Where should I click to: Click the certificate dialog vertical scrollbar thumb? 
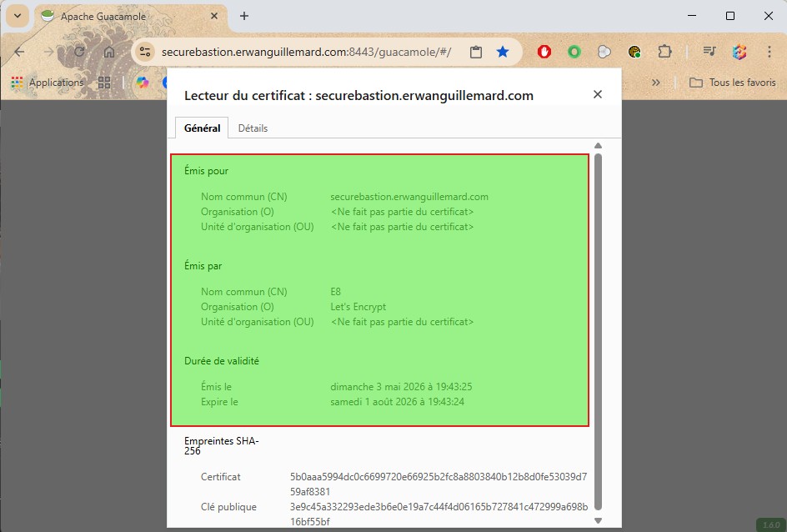pyautogui.click(x=598, y=332)
